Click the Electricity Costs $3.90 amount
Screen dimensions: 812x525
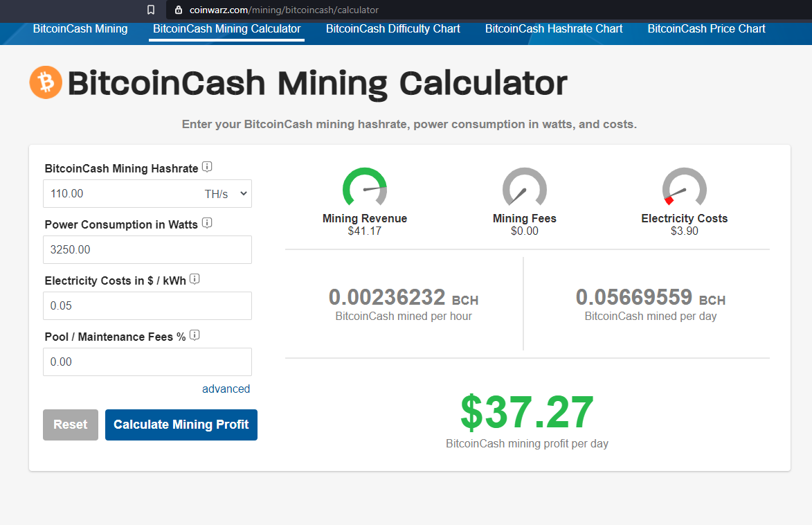click(684, 231)
